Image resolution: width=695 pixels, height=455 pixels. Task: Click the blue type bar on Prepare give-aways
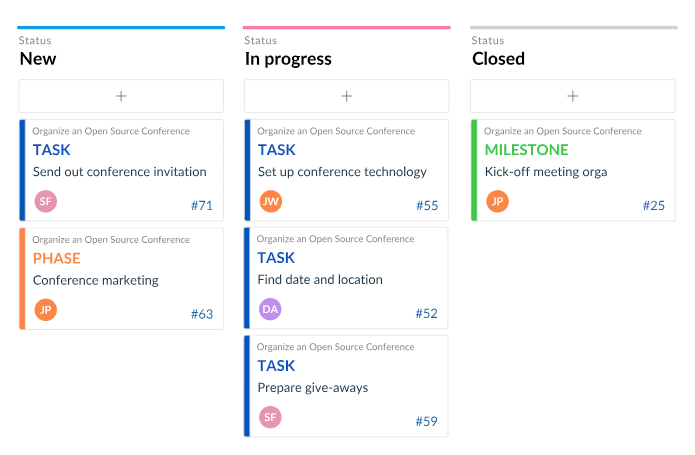[247, 386]
